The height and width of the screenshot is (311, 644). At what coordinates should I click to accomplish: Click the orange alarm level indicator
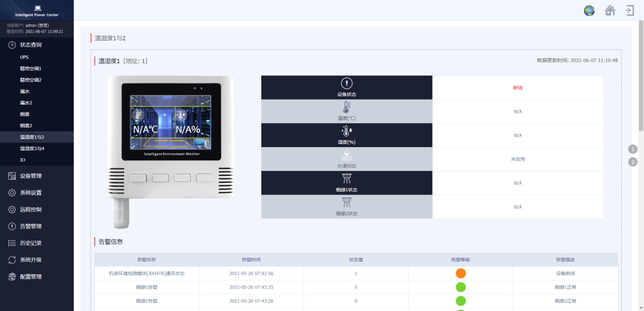tap(461, 273)
